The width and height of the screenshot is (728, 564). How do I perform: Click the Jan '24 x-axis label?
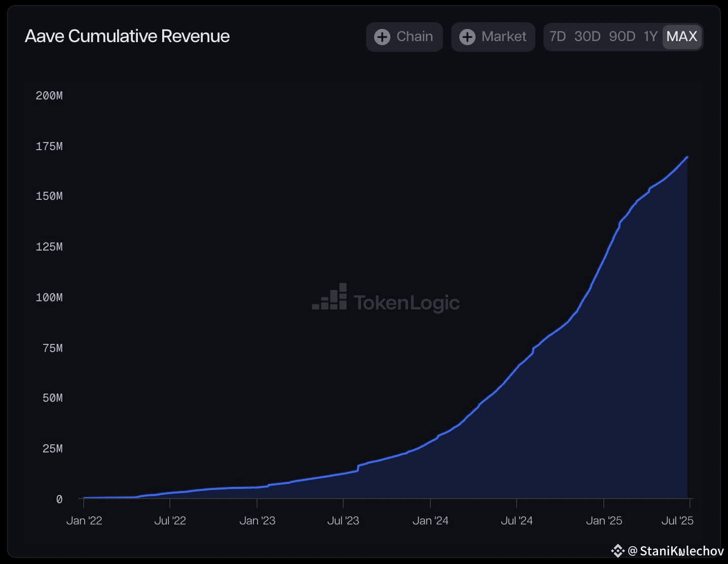(x=430, y=520)
